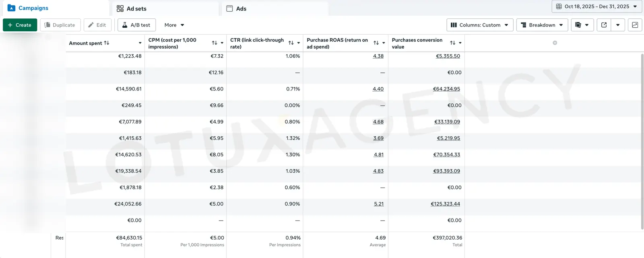This screenshot has height=258, width=644.
Task: Open the More dropdown menu
Action: (x=174, y=25)
